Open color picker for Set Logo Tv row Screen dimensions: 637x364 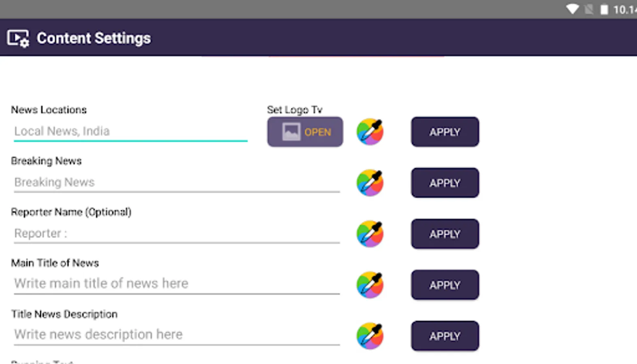click(370, 132)
